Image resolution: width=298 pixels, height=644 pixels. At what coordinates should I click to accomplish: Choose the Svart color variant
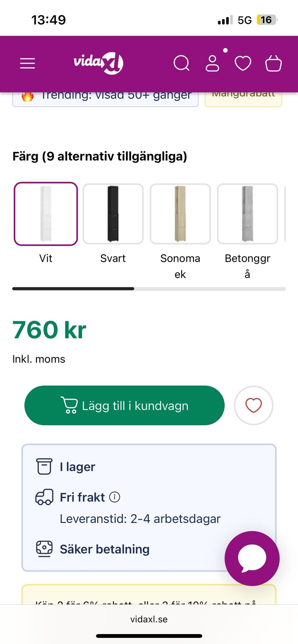[113, 214]
